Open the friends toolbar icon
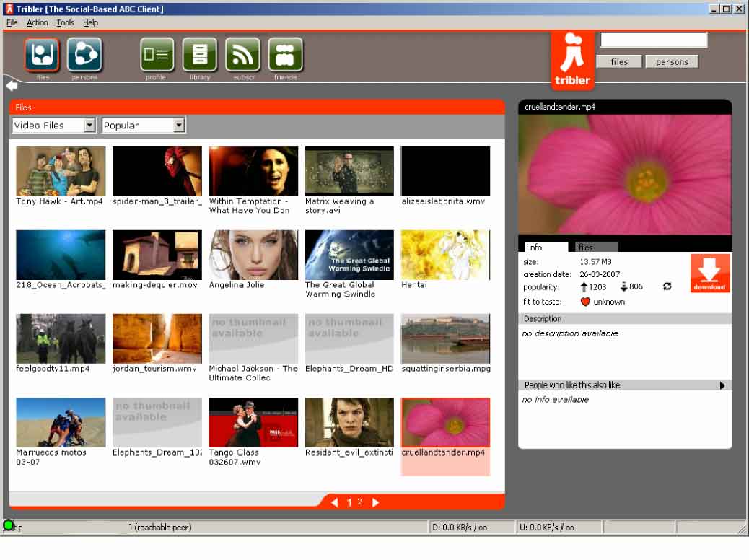Screen dimensions: 749x560 coord(285,54)
